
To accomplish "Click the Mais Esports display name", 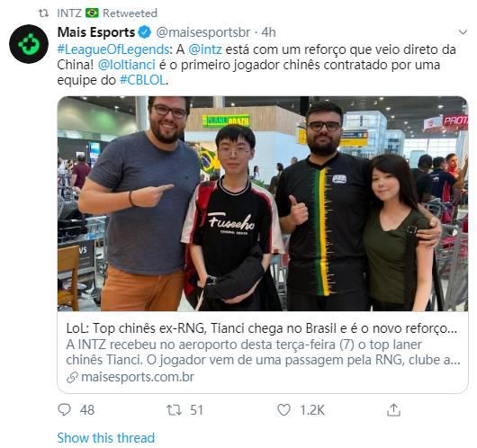I will [96, 32].
